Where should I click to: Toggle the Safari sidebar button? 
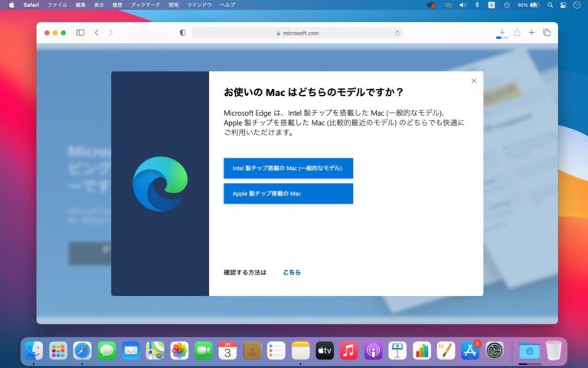point(80,33)
